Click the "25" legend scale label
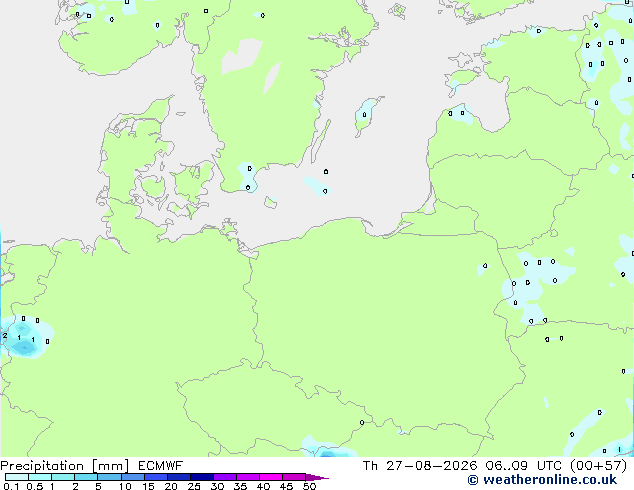 [x=194, y=486]
